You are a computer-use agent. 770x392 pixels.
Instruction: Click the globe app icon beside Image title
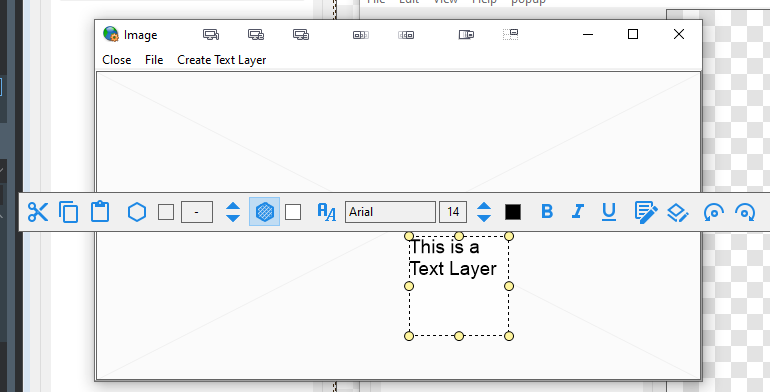(111, 34)
